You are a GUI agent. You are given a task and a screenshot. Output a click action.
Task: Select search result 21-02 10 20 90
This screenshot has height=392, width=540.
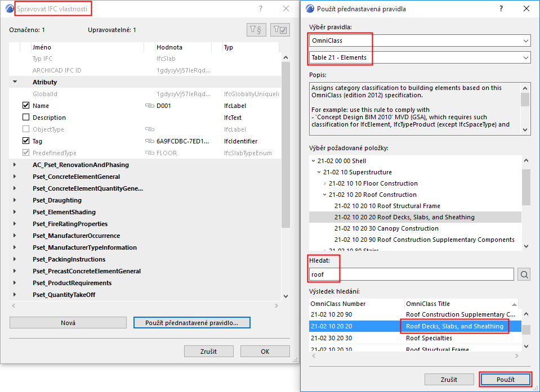pyautogui.click(x=415, y=314)
